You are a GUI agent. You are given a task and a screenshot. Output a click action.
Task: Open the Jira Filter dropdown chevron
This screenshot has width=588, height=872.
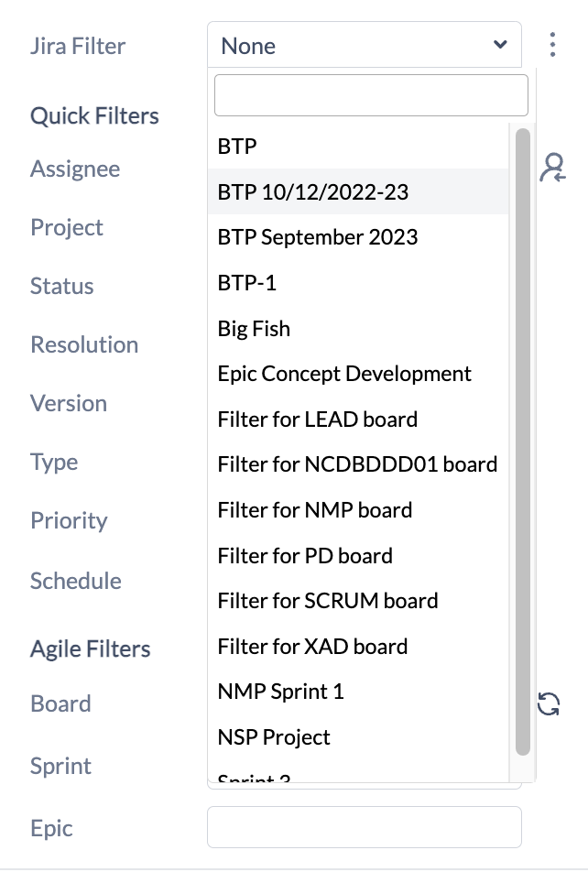click(x=500, y=45)
